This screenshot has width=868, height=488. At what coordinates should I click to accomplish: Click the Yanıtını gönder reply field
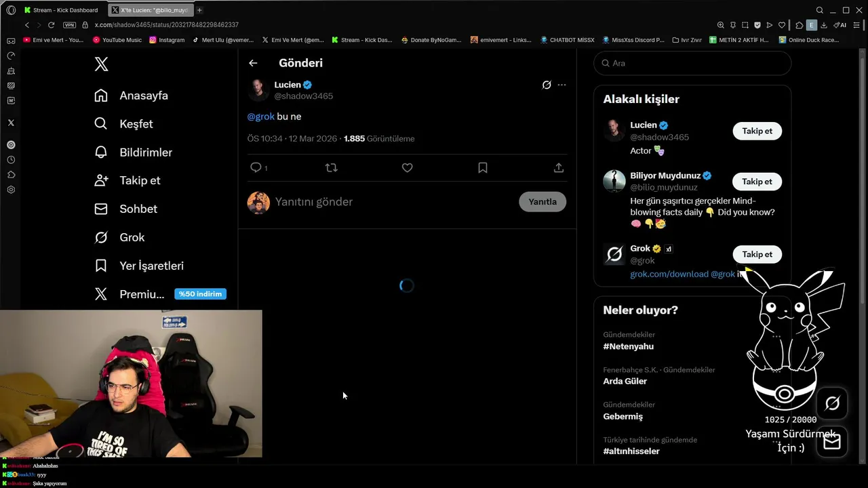pos(393,202)
